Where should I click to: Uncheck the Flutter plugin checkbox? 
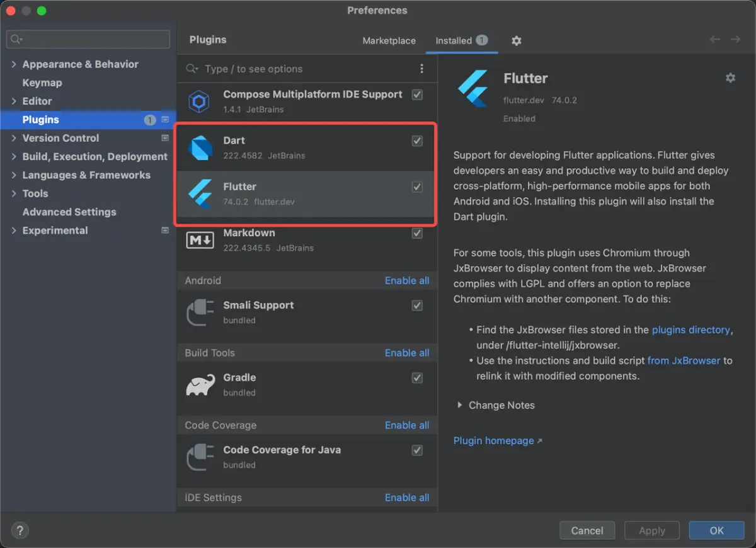point(417,186)
